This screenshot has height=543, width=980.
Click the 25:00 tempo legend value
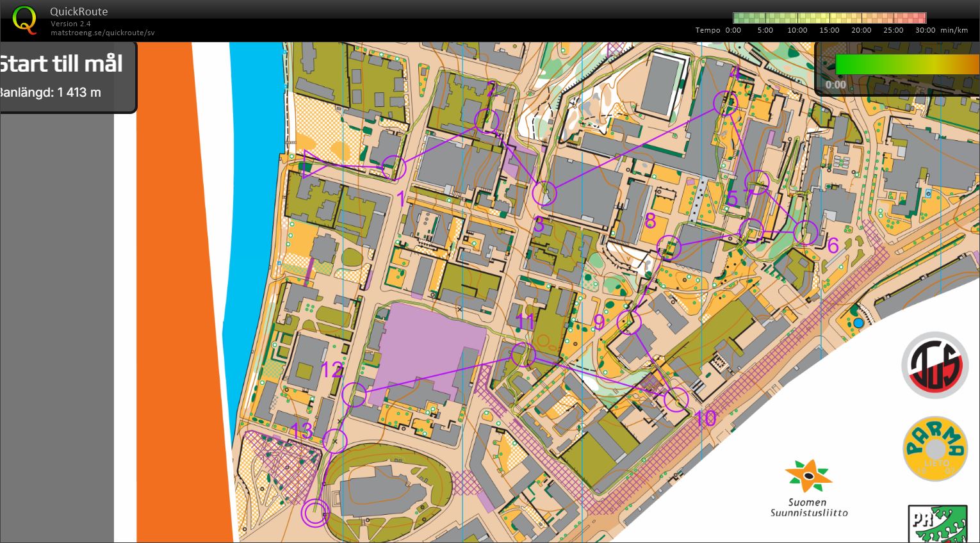pos(894,30)
